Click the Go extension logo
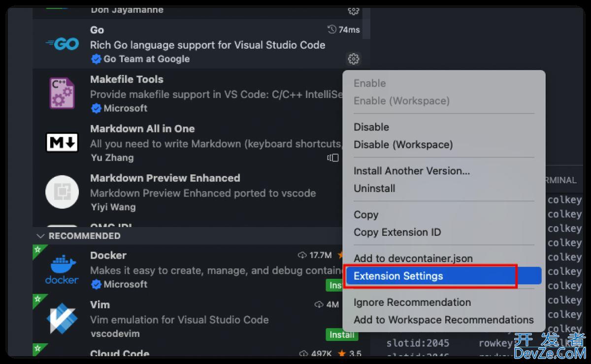The width and height of the screenshot is (591, 364). pos(62,44)
